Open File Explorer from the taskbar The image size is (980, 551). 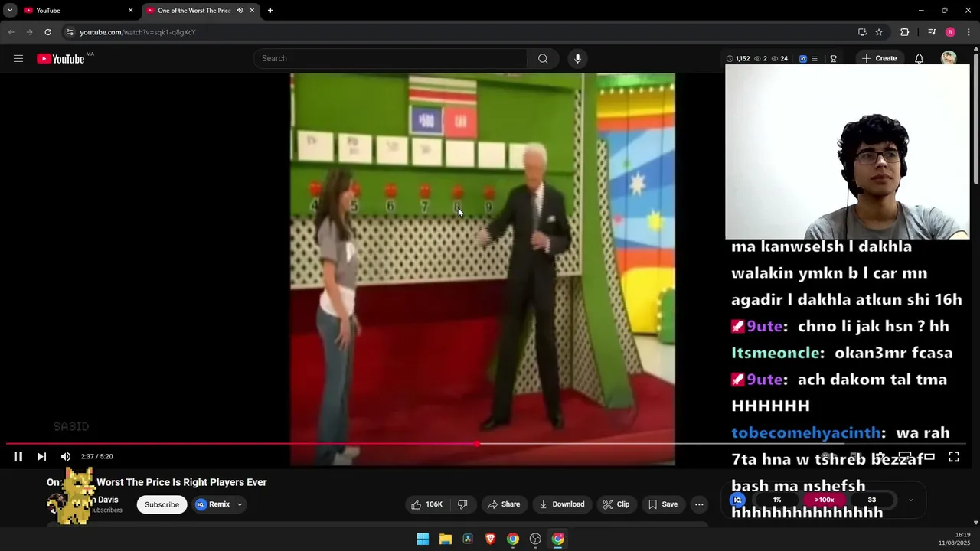(x=445, y=539)
